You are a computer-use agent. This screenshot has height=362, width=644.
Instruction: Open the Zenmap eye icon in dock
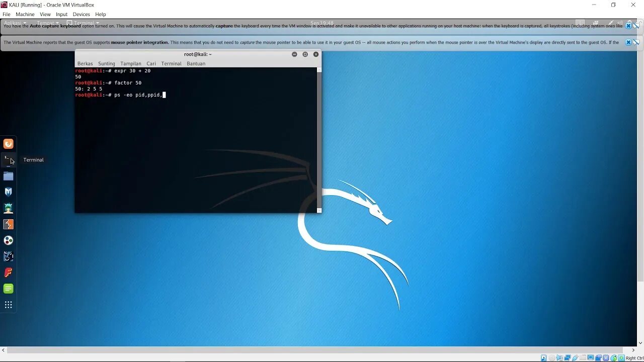click(x=9, y=256)
